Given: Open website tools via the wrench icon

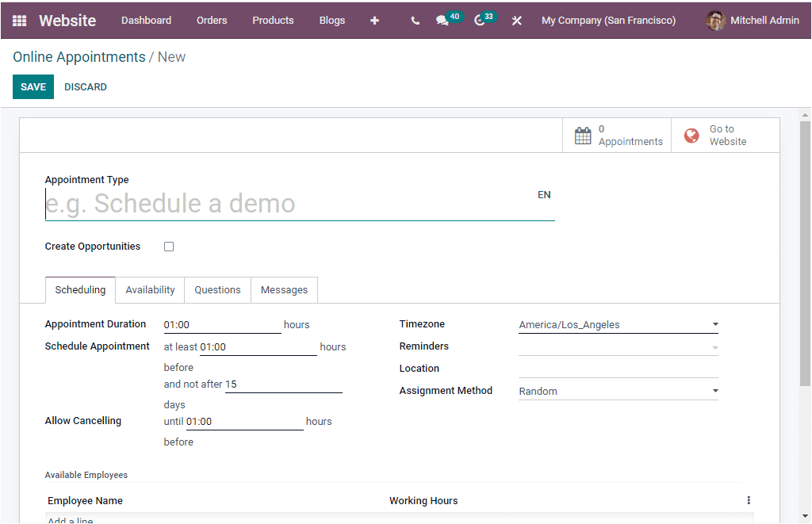Looking at the screenshot, I should (x=517, y=20).
